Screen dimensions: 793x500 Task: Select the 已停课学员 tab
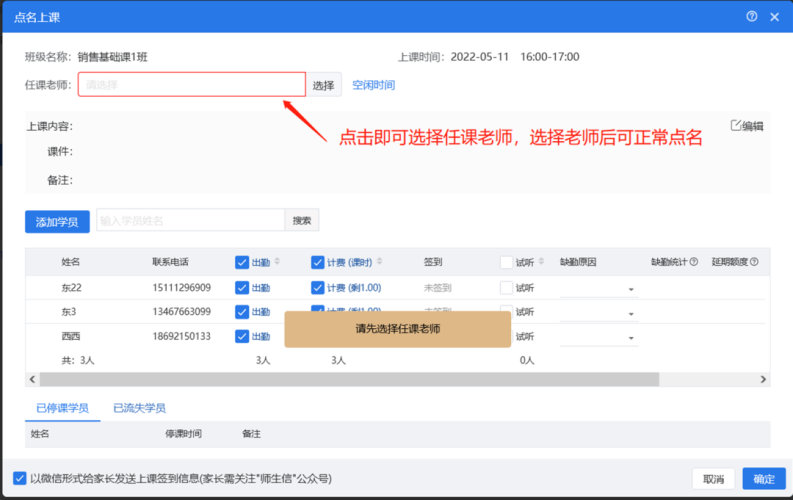pos(62,408)
